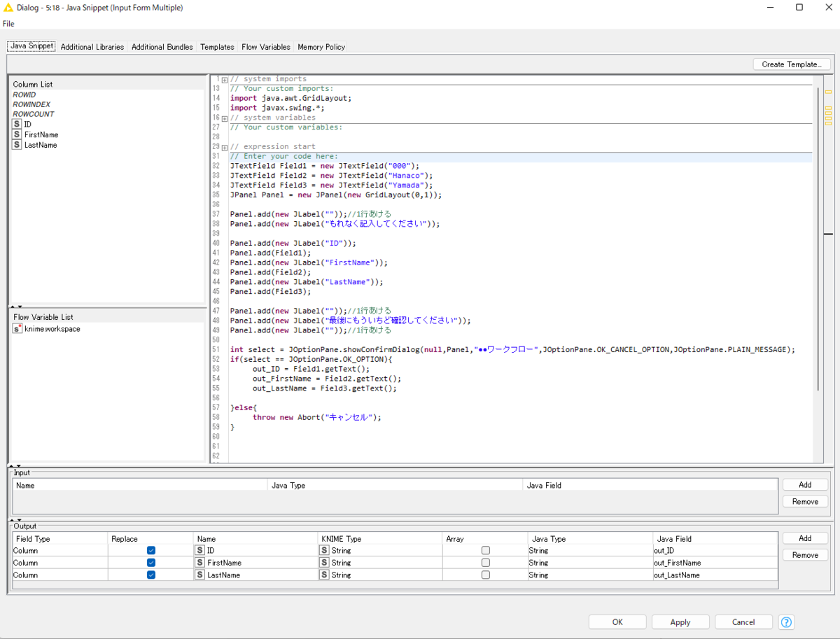840x639 pixels.
Task: Open the File menu
Action: pos(8,23)
